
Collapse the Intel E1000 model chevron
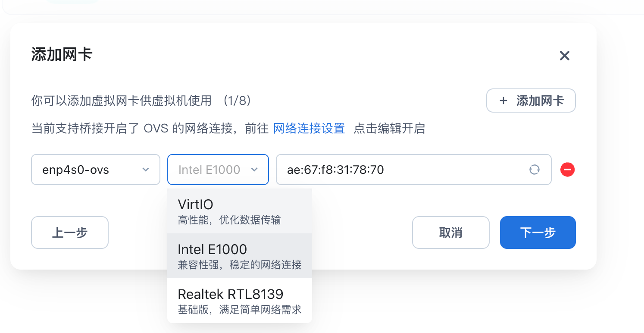coord(254,170)
